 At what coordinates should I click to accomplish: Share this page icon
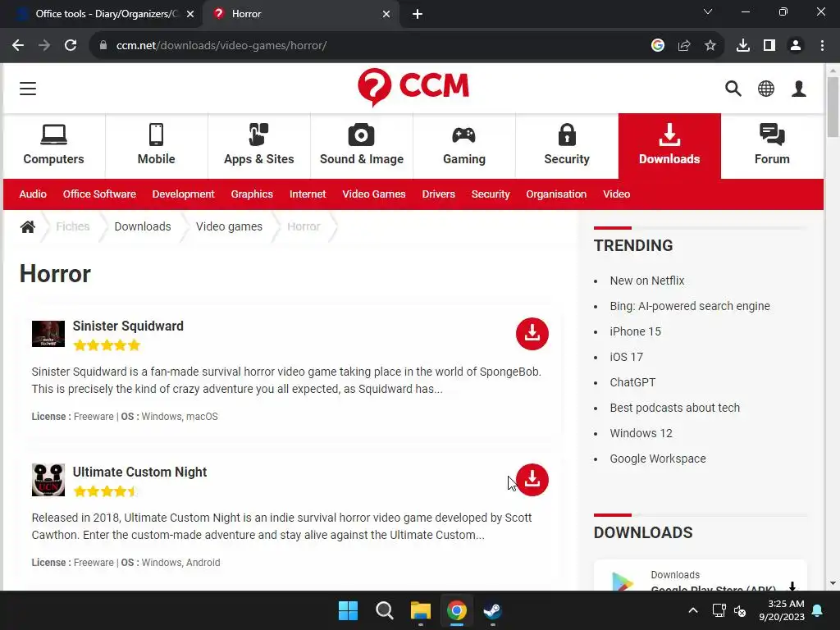point(684,46)
